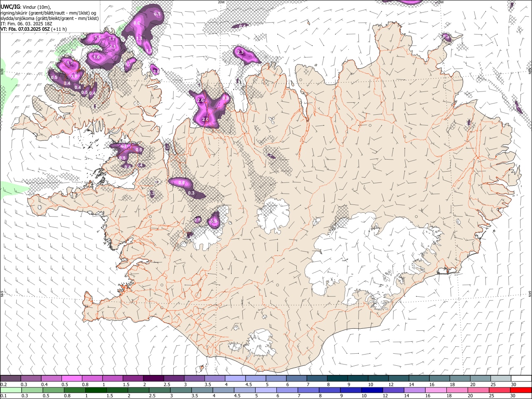Click the 0.2 label in the snow legend
532x399 pixels.
pos(3,384)
